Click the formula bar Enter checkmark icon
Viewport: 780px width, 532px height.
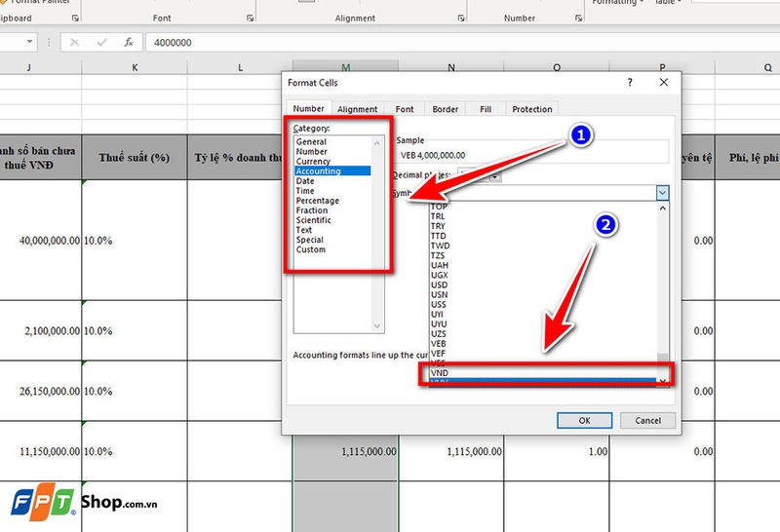click(101, 43)
